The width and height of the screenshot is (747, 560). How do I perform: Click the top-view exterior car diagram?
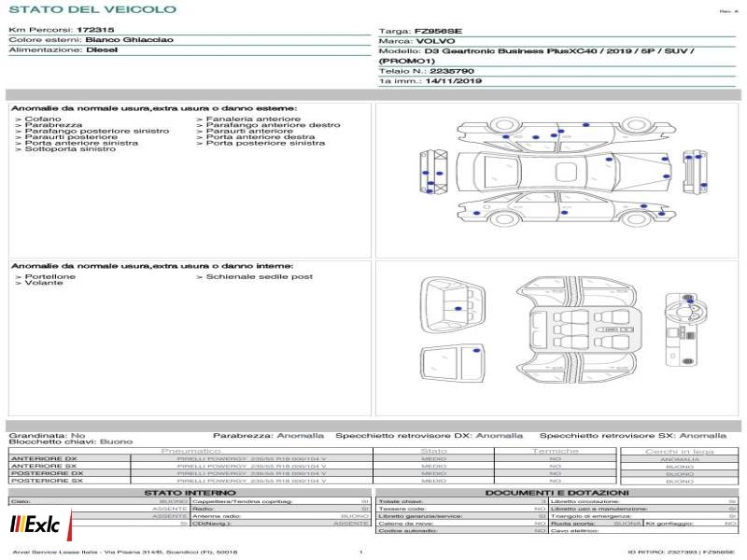click(x=564, y=173)
